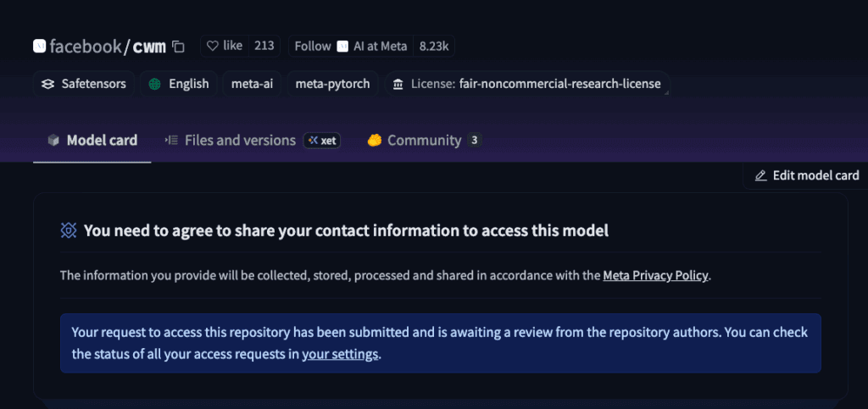Viewport: 868px width, 409px height.
Task: View the 213 likes count
Action: pyautogui.click(x=264, y=46)
